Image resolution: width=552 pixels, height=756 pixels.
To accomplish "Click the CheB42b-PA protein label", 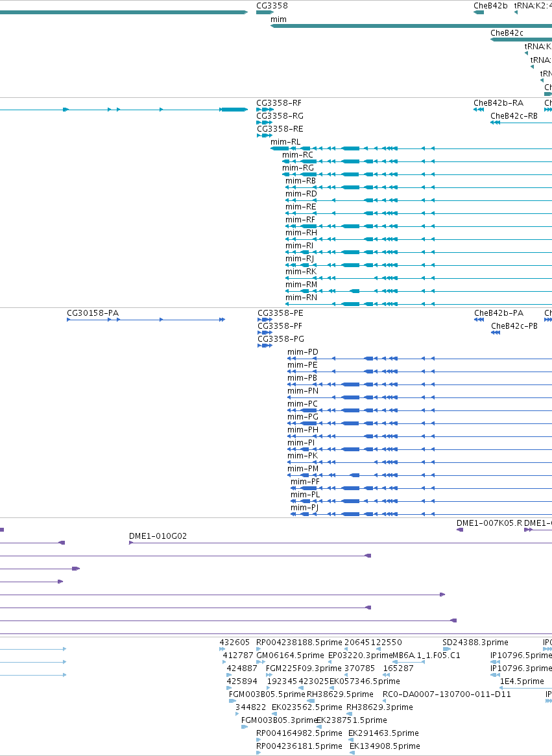I will (x=498, y=313).
